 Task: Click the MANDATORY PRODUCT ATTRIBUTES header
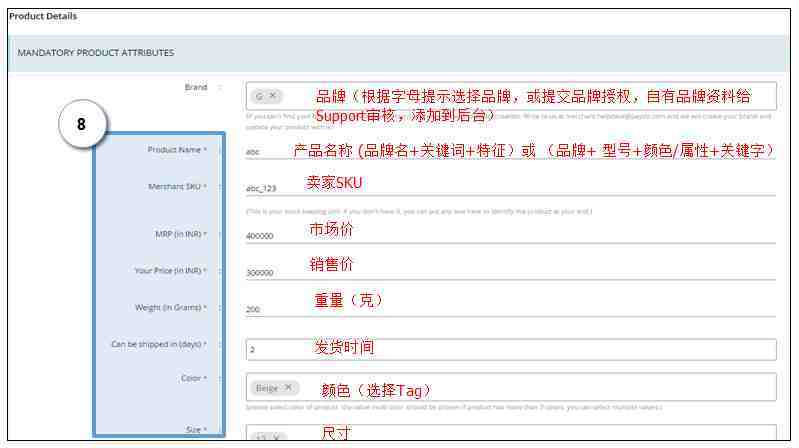[96, 52]
